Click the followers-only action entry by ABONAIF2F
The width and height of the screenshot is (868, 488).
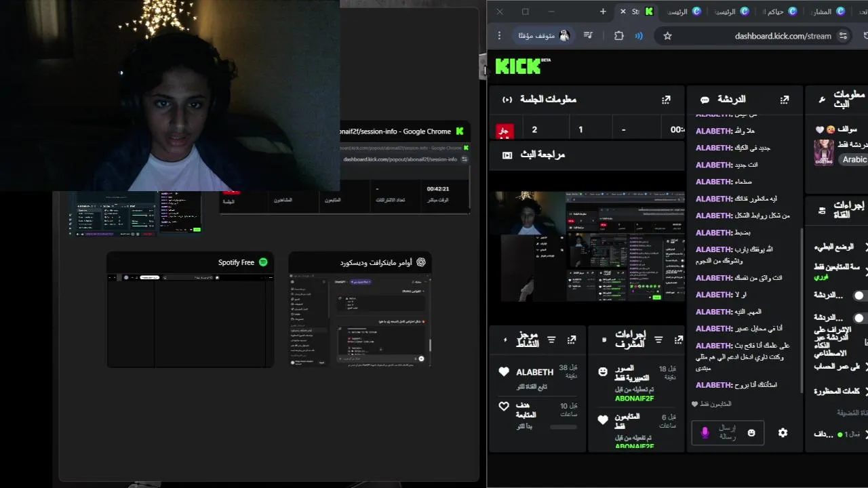click(637, 430)
